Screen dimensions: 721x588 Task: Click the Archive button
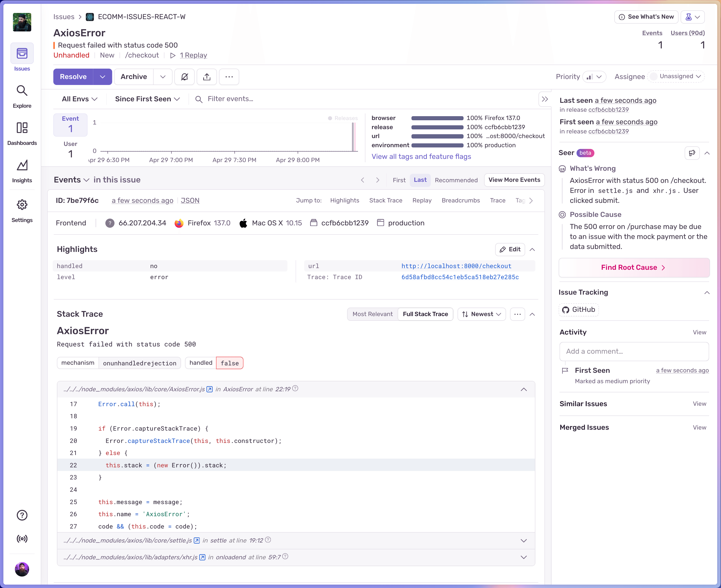(134, 77)
